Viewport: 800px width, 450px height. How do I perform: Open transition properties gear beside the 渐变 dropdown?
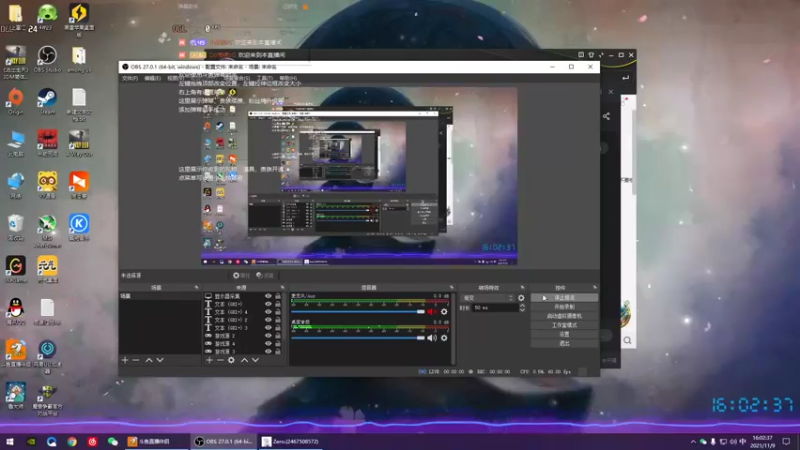[x=521, y=298]
